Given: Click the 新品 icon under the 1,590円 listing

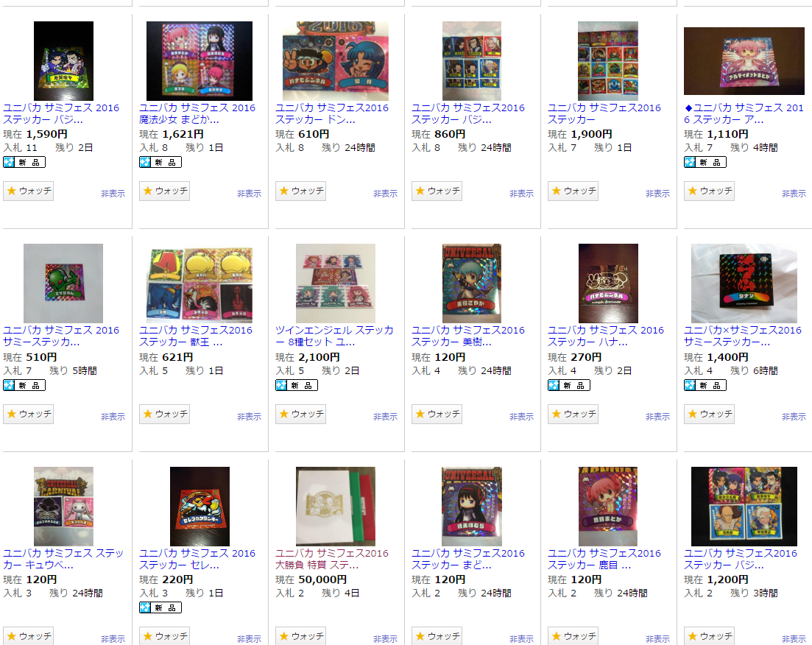Looking at the screenshot, I should tap(24, 162).
